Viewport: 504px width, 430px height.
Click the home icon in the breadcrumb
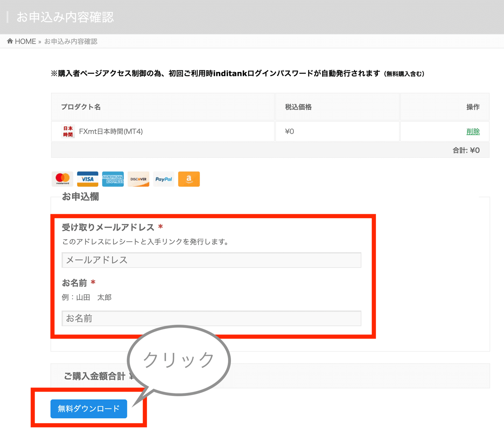pos(10,41)
